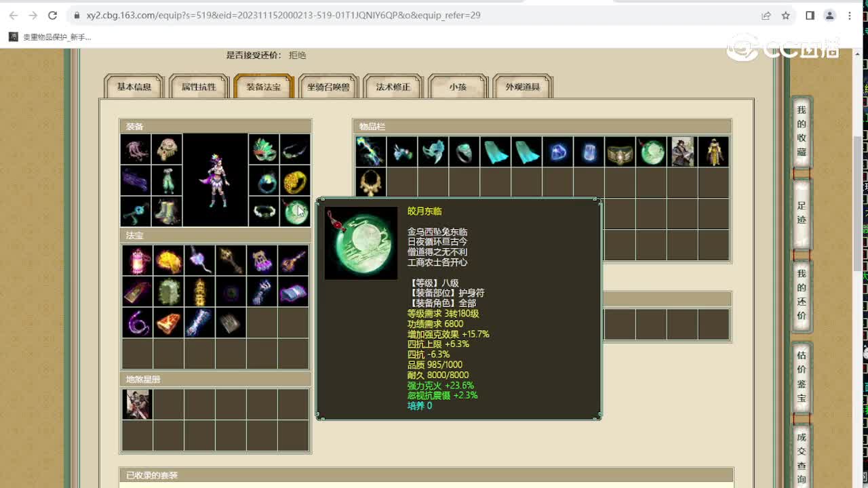
Task: Select the green moon amulet in equipment panel
Action: [x=295, y=211]
